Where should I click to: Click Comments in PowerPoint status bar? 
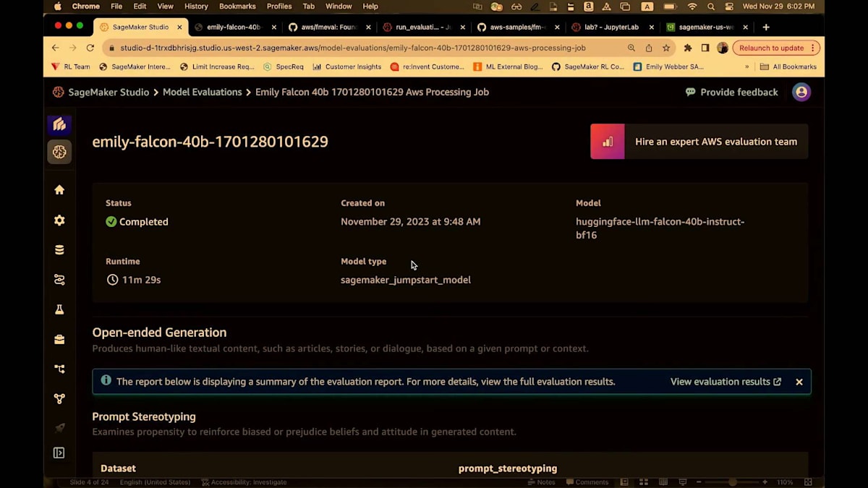point(587,482)
